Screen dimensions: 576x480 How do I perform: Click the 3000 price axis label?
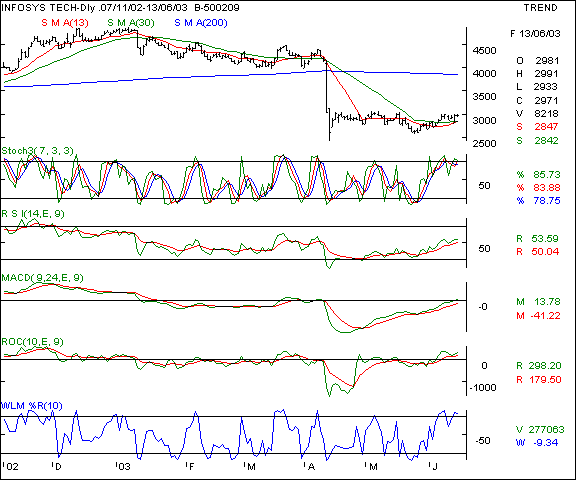[485, 120]
